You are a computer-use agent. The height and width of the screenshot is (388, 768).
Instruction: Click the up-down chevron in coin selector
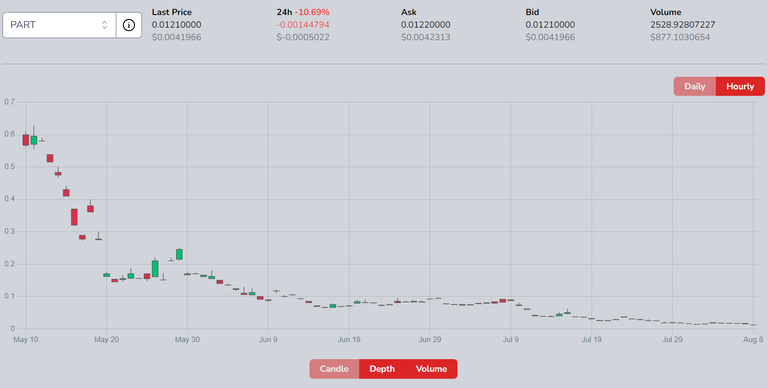(x=104, y=25)
